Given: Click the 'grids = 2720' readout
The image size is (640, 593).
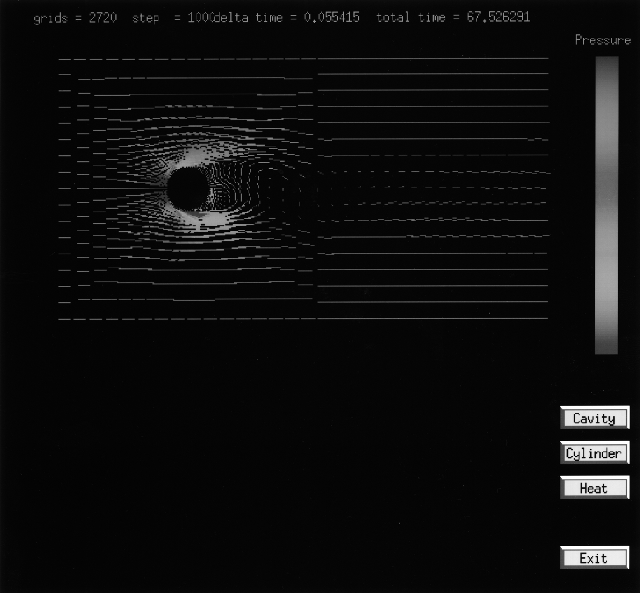Looking at the screenshot, I should pos(75,18).
